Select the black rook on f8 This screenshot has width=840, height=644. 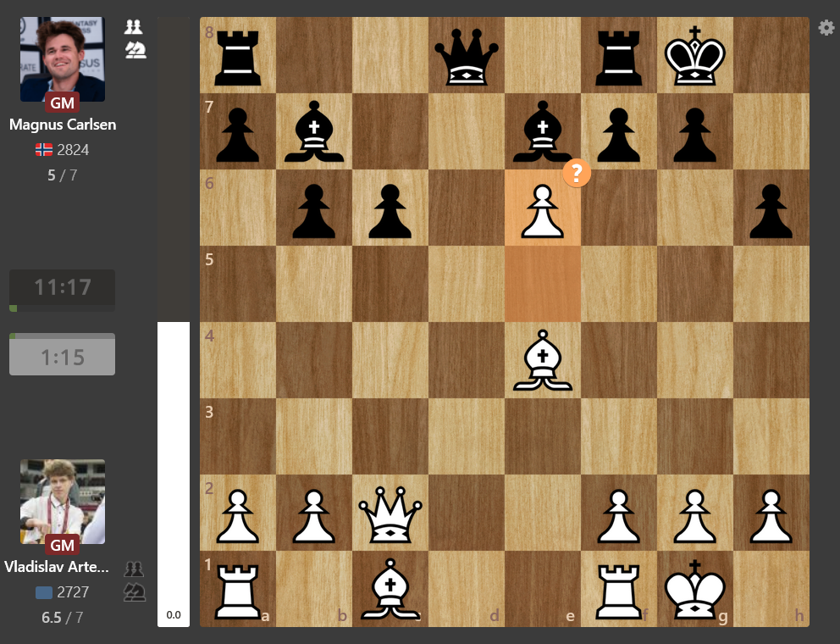point(619,58)
